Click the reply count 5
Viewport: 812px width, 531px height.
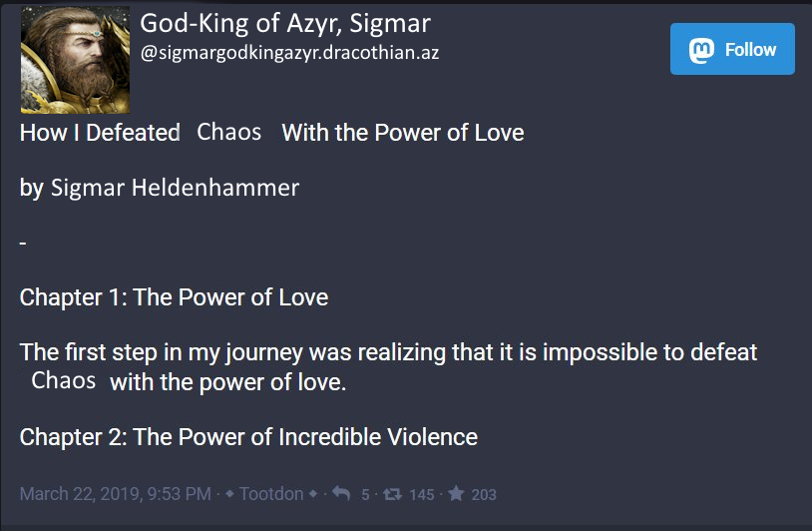(365, 495)
